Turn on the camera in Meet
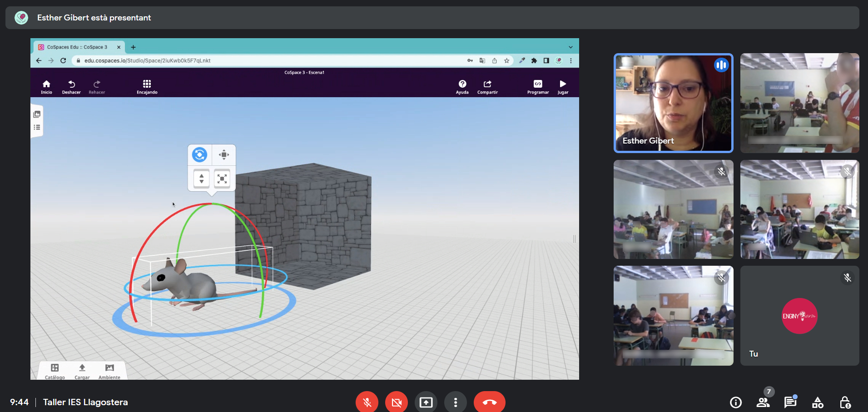The width and height of the screenshot is (868, 412). pyautogui.click(x=397, y=402)
